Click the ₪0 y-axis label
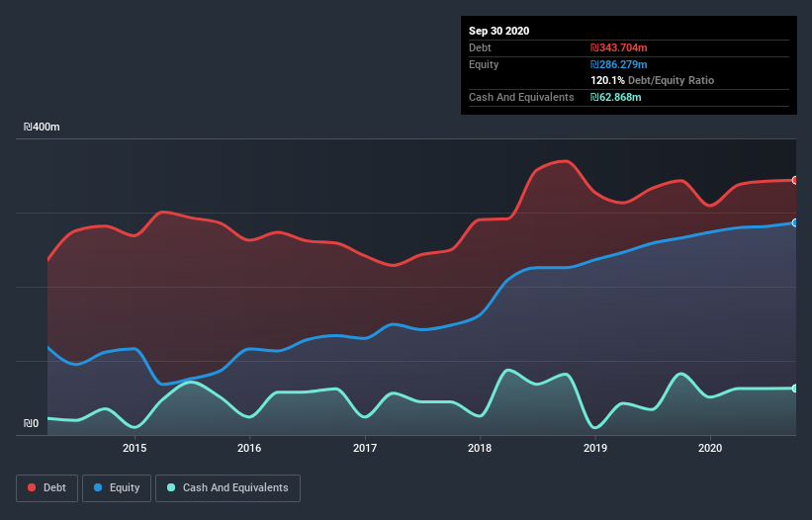This screenshot has width=812, height=520. click(31, 423)
